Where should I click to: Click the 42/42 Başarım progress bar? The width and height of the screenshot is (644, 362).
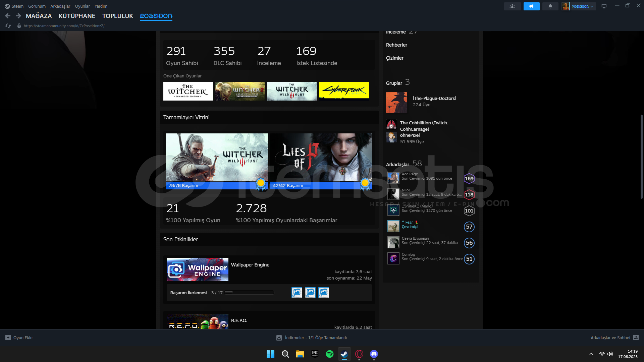(x=321, y=185)
